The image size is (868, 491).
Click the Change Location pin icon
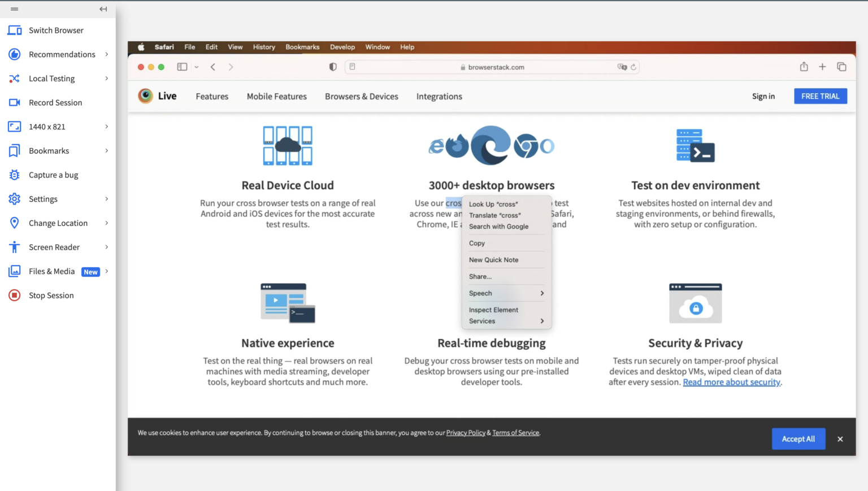pos(15,223)
